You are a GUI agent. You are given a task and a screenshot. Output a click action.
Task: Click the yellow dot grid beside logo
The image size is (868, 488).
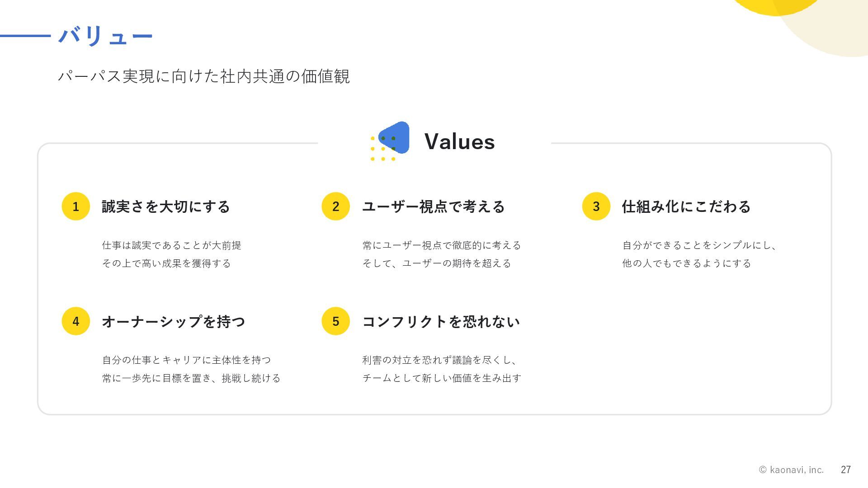point(383,149)
